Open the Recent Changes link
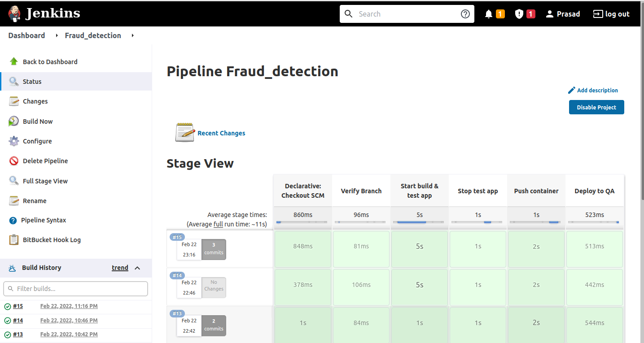 (x=221, y=133)
